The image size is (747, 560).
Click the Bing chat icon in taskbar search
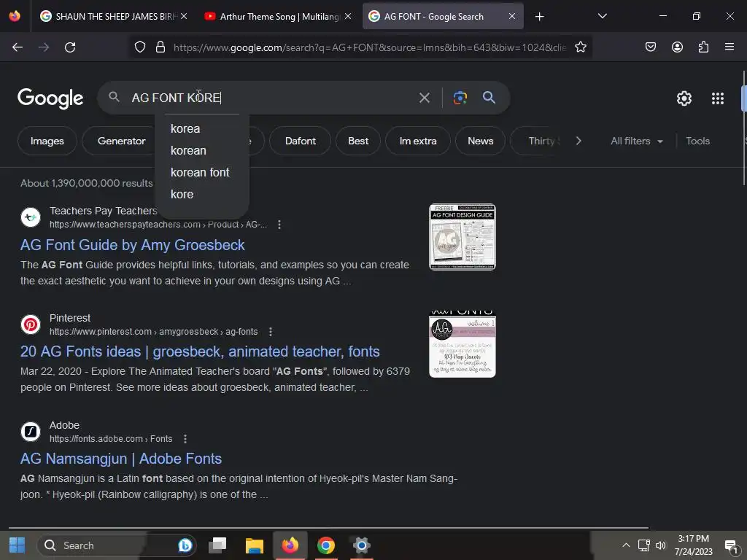[185, 545]
